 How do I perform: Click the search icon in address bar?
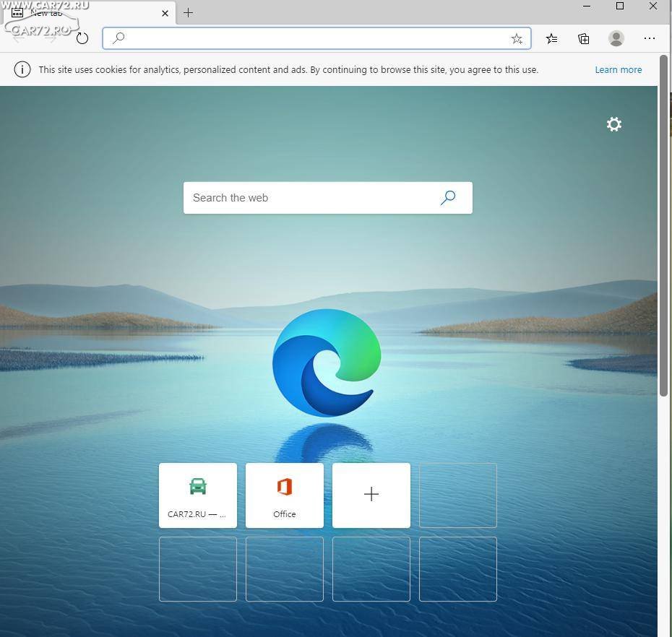[x=119, y=38]
